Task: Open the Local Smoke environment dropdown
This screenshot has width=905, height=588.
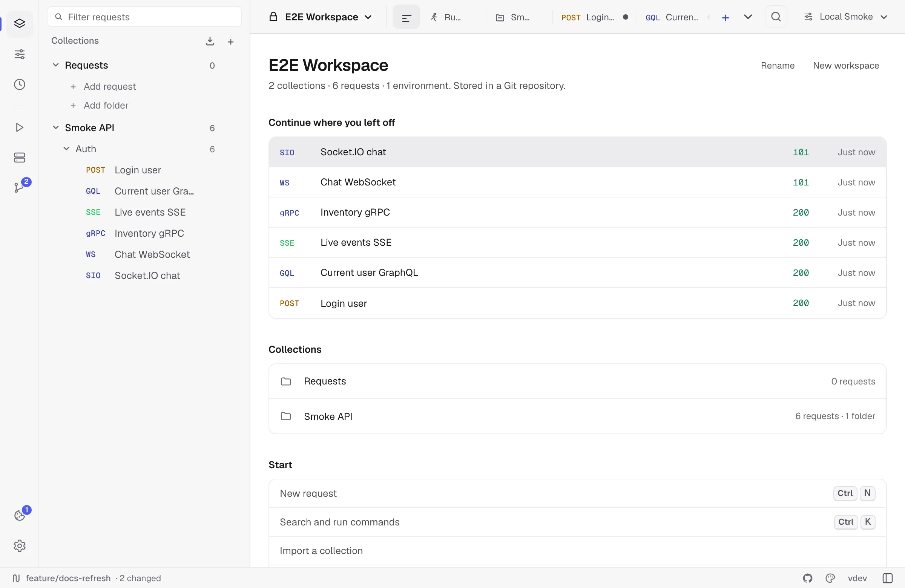Action: point(846,17)
